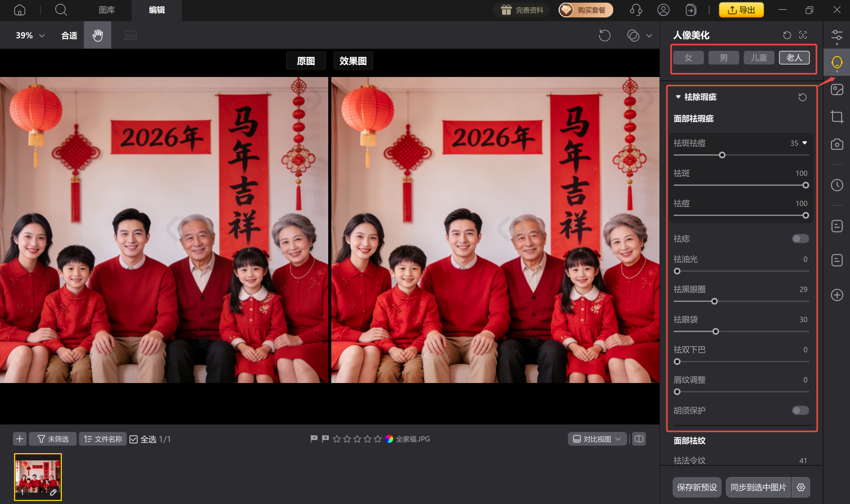The image size is (850, 504).
Task: Open the crop tool in right sidebar
Action: tap(837, 116)
